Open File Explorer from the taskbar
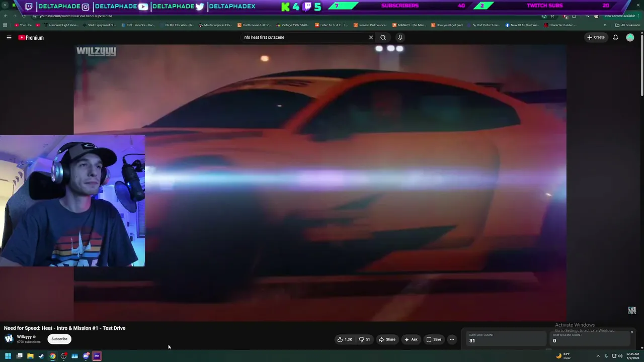 (x=30, y=356)
